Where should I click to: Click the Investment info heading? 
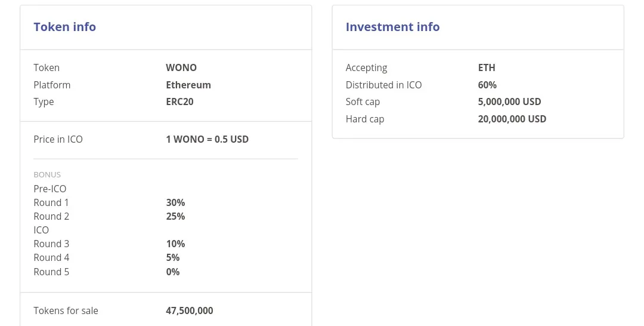pyautogui.click(x=392, y=27)
